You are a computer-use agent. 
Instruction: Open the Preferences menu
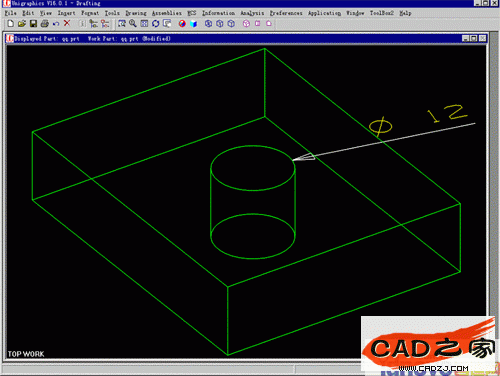click(x=286, y=13)
